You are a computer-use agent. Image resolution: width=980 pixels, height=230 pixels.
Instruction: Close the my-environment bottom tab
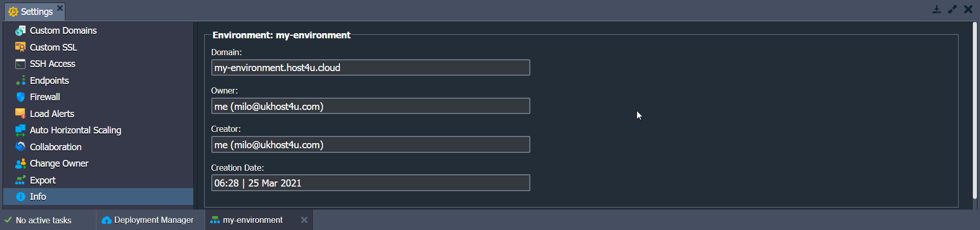point(304,220)
